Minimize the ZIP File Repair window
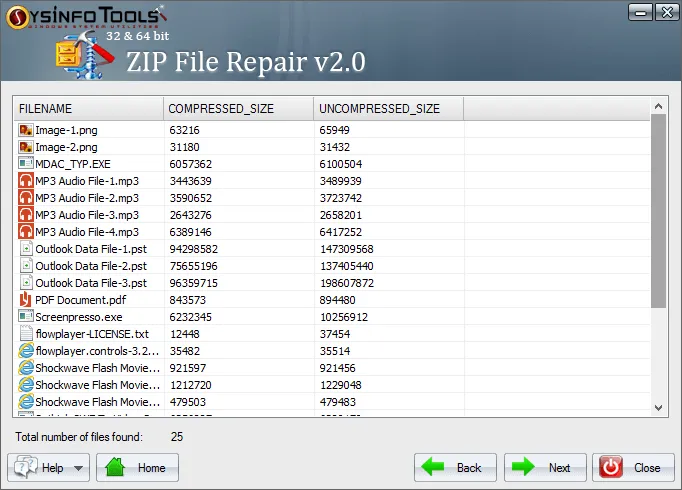Image resolution: width=682 pixels, height=490 pixels. click(640, 12)
